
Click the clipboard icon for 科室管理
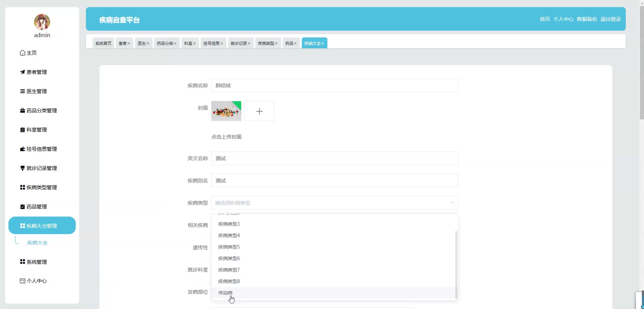point(23,130)
